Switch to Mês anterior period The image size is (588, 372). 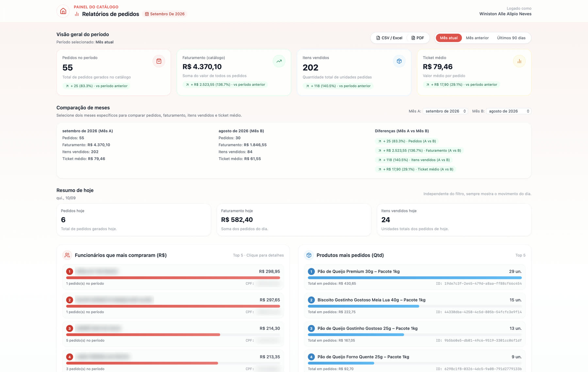tap(477, 38)
